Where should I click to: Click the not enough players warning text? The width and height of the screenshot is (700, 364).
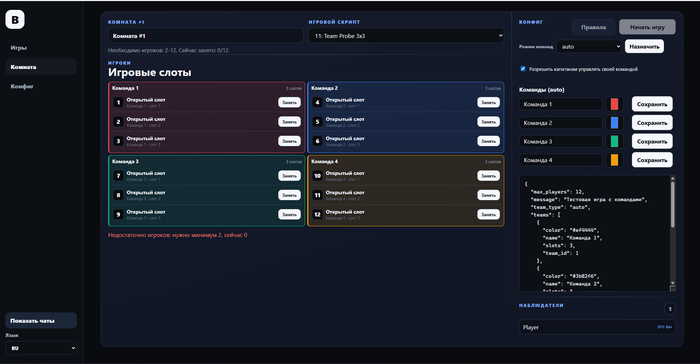point(178,235)
